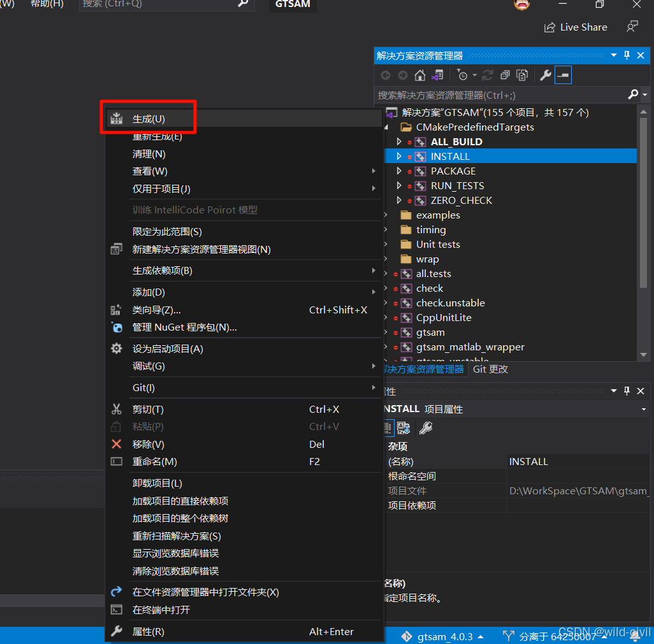Click the (名称) property value INSTALL
This screenshot has width=654, height=644.
tap(578, 461)
